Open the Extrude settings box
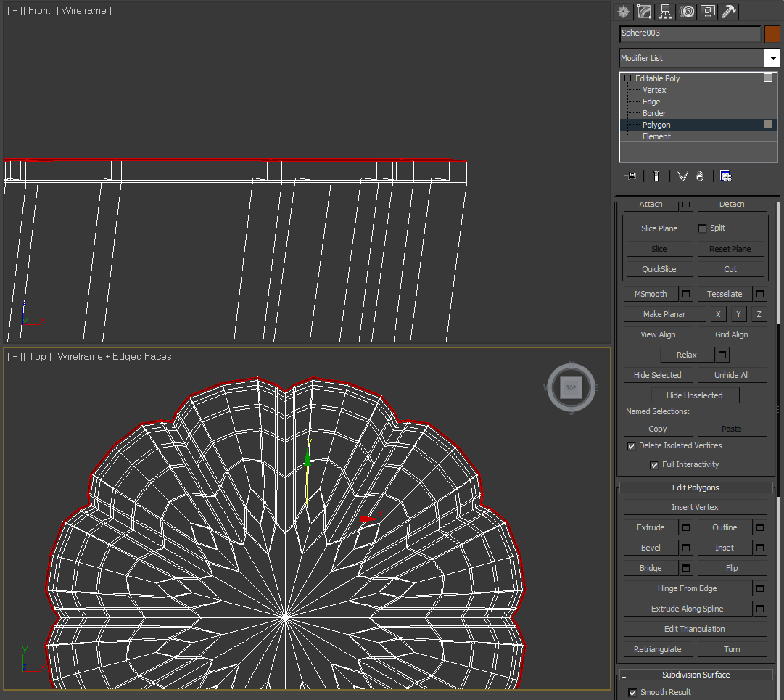This screenshot has width=784, height=700. click(x=686, y=527)
